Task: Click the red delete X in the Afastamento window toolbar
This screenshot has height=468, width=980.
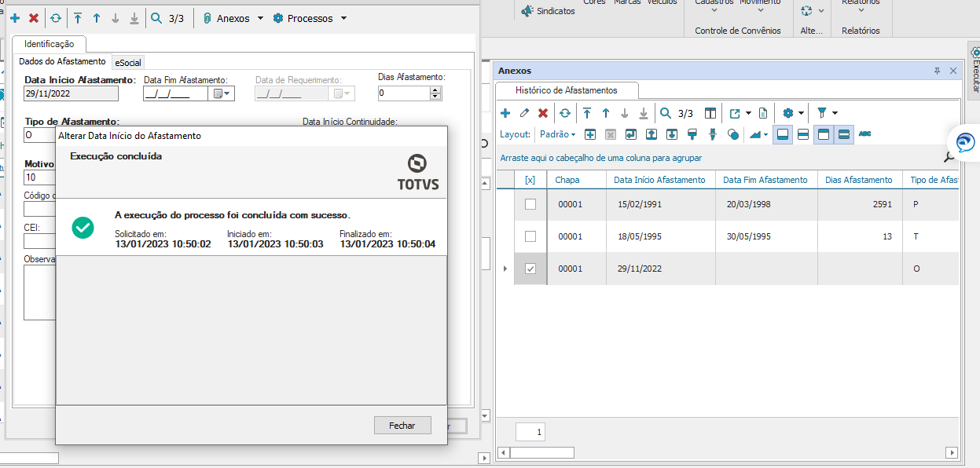Action: coord(34,18)
